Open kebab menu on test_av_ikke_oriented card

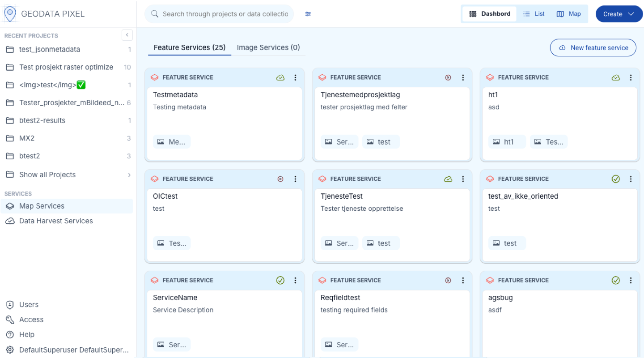(x=631, y=179)
